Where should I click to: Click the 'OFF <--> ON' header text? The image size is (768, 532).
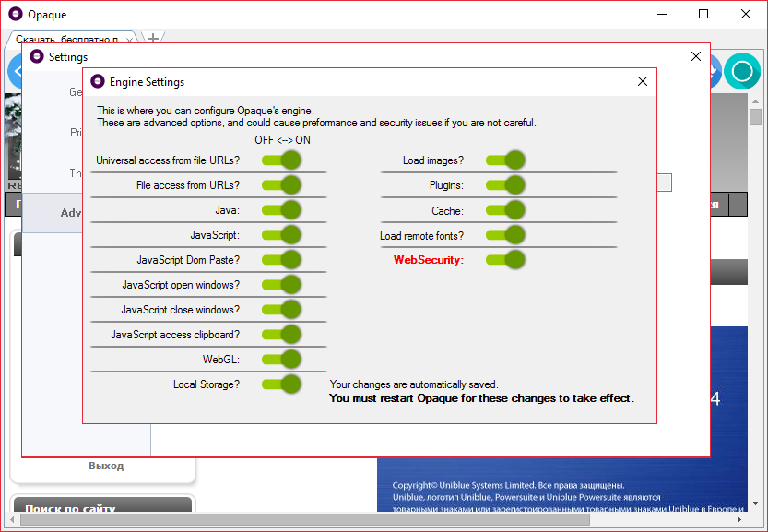pyautogui.click(x=282, y=140)
